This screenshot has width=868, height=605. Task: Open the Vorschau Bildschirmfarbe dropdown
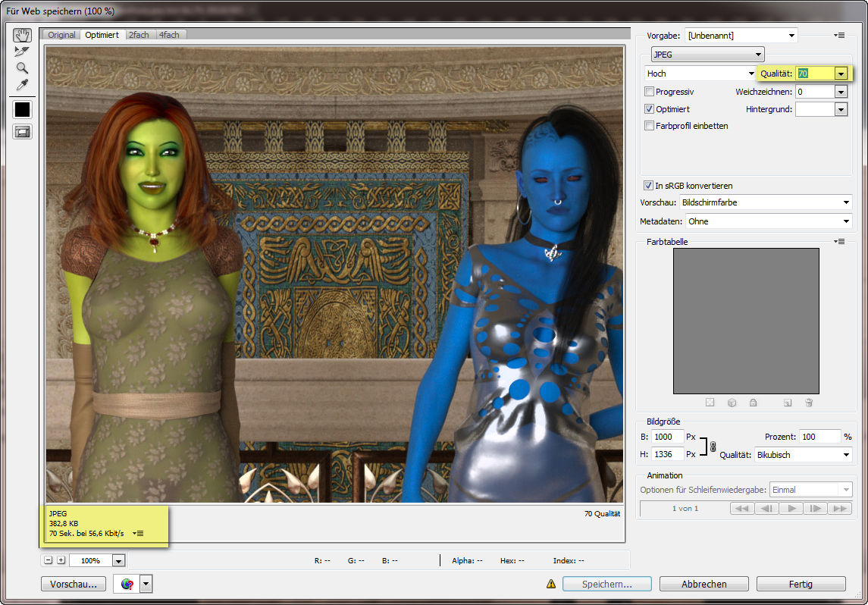pyautogui.click(x=766, y=202)
